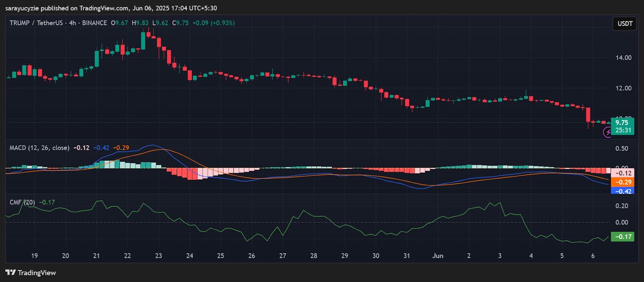The height and width of the screenshot is (282, 644).
Task: Click the blue MACD value −0.42 in legend
Action: pyautogui.click(x=101, y=148)
